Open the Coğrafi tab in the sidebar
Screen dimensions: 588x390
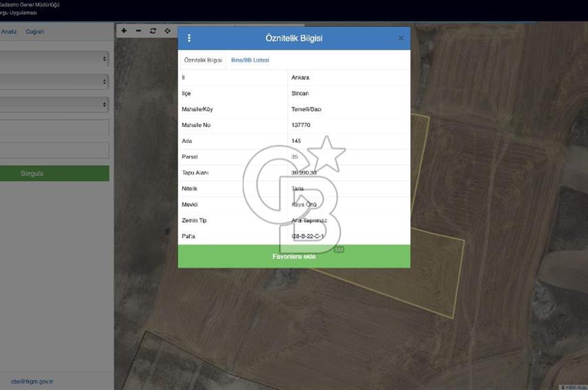35,32
